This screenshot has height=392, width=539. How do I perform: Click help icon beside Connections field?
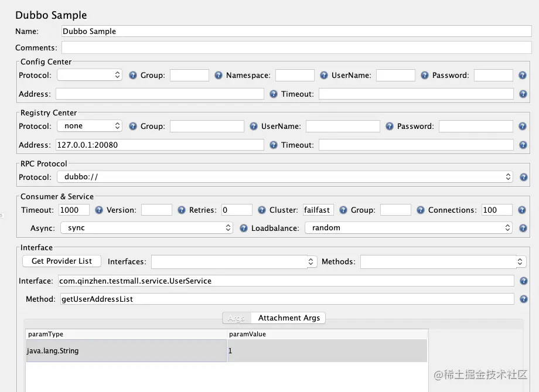[x=523, y=210]
